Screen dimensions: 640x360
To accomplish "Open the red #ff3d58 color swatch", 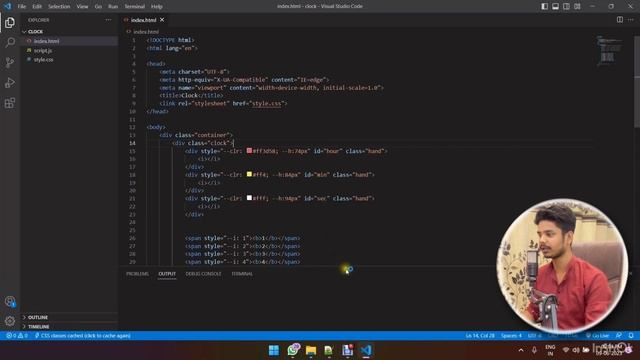I will point(249,151).
